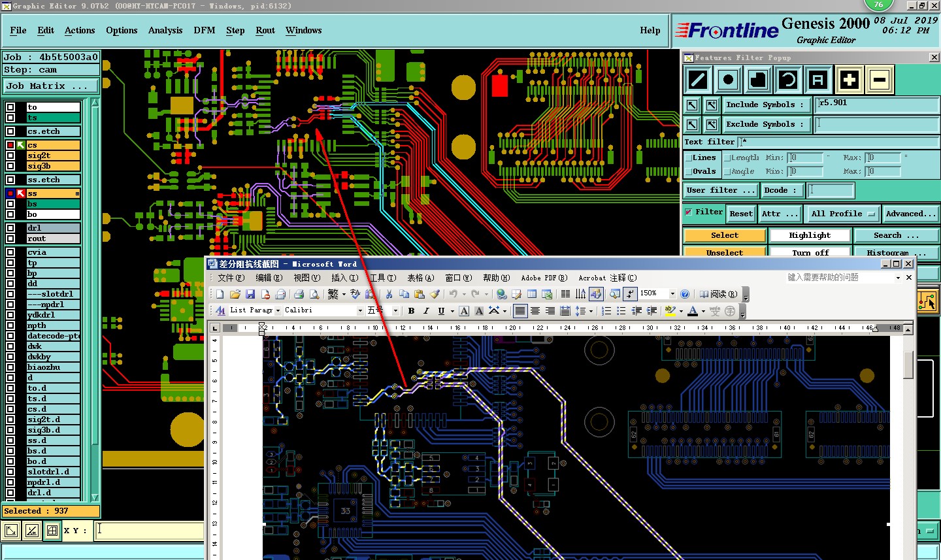Image resolution: width=941 pixels, height=560 pixels.
Task: Click Word's yellow highlight color swatch
Action: 670,311
